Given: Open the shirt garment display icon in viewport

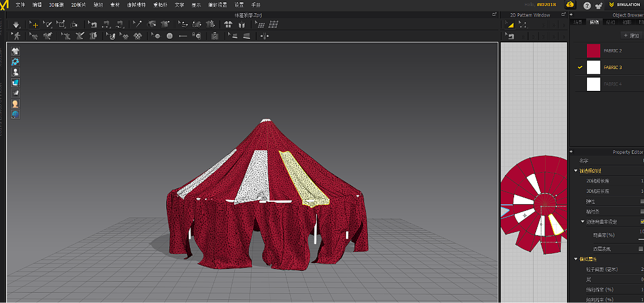Looking at the screenshot, I should click(16, 52).
